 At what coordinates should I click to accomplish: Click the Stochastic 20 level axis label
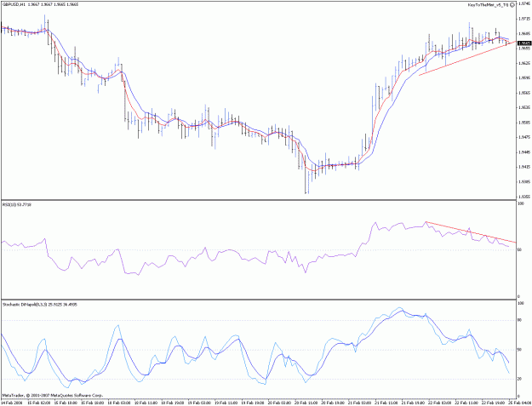coord(519,380)
